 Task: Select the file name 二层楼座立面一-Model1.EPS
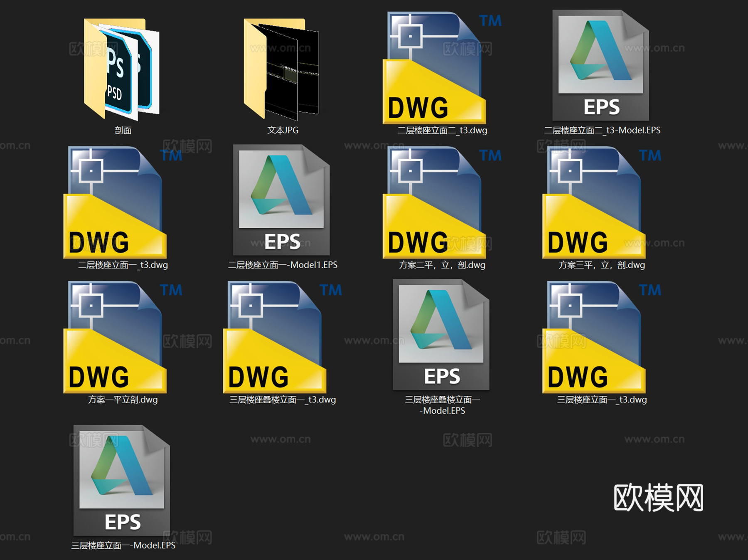pos(283,265)
